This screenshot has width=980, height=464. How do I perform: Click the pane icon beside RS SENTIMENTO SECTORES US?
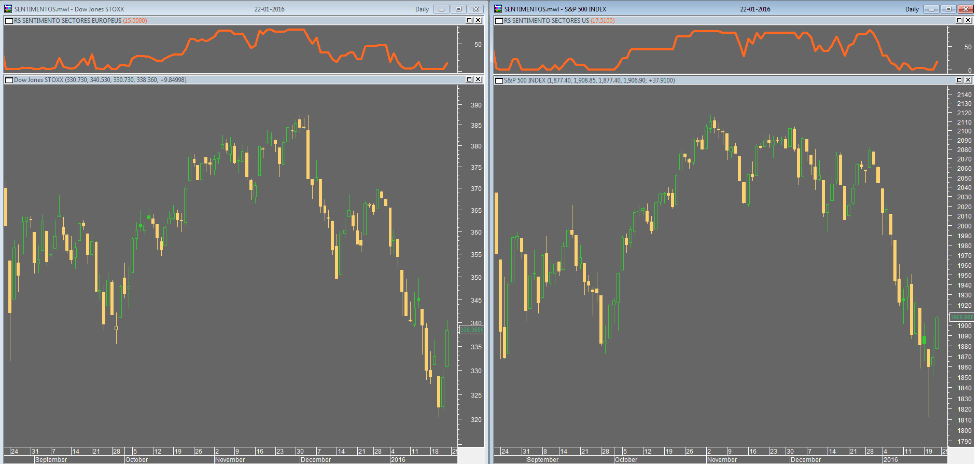tap(499, 21)
